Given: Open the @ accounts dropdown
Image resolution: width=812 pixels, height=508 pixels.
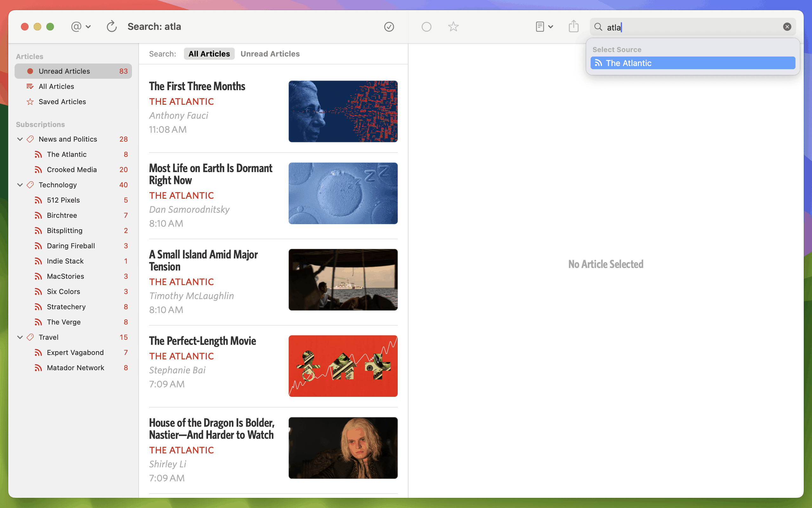Looking at the screenshot, I should [x=81, y=27].
